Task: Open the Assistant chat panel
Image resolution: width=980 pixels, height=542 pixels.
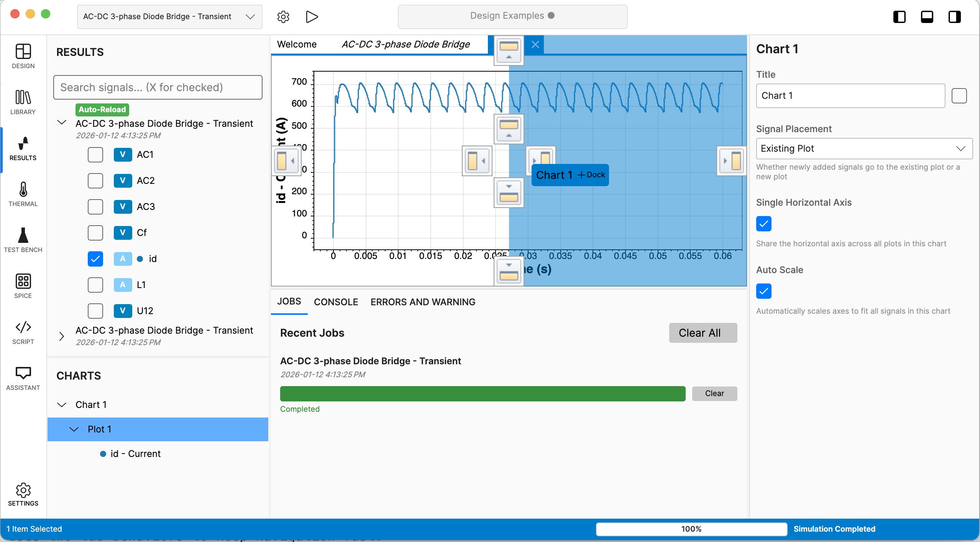Action: point(23,378)
